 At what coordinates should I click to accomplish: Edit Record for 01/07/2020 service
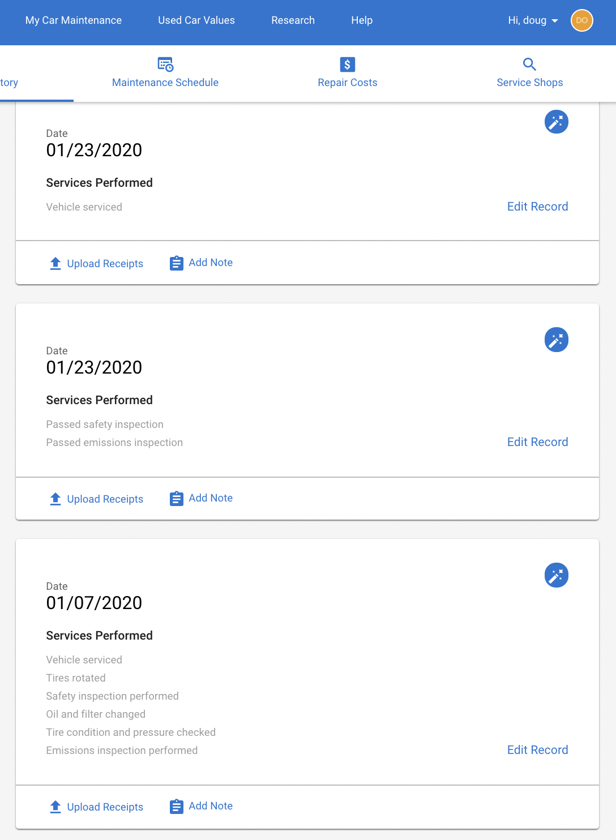(x=537, y=750)
